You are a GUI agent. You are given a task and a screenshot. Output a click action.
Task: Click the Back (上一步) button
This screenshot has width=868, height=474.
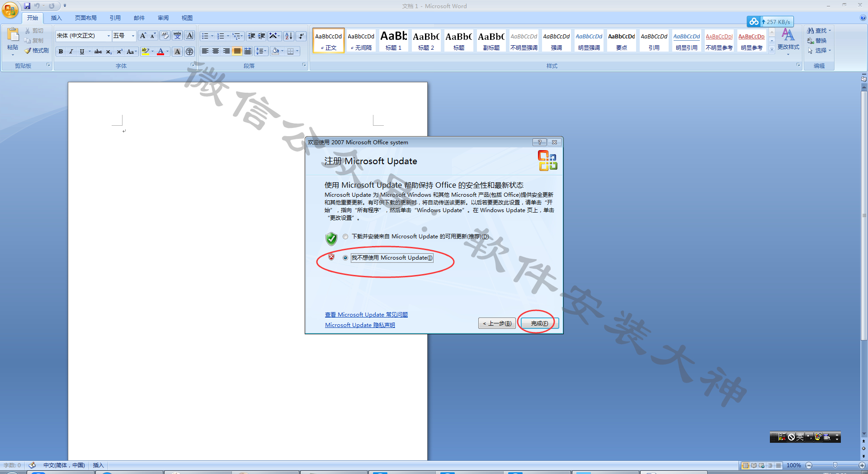(x=497, y=323)
